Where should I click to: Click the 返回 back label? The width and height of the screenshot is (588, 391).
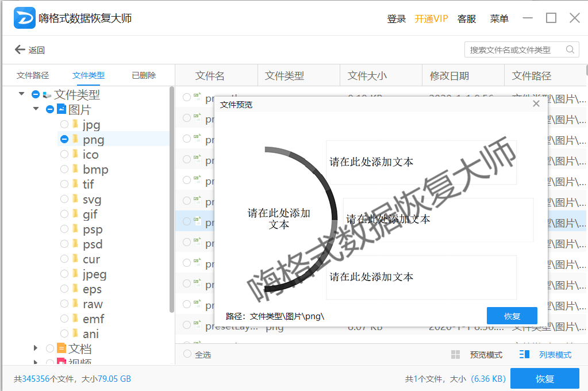point(36,50)
